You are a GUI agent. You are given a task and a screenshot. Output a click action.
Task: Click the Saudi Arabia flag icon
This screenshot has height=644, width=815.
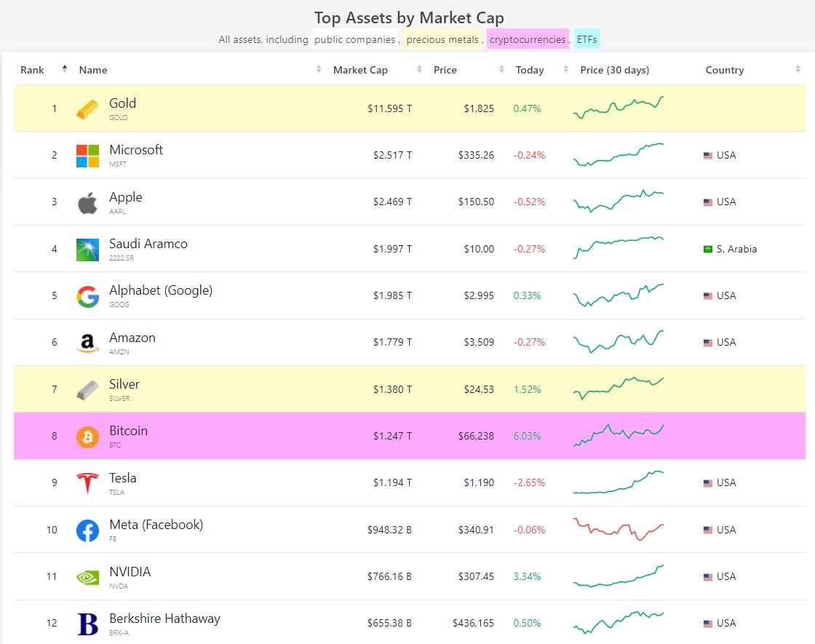707,249
